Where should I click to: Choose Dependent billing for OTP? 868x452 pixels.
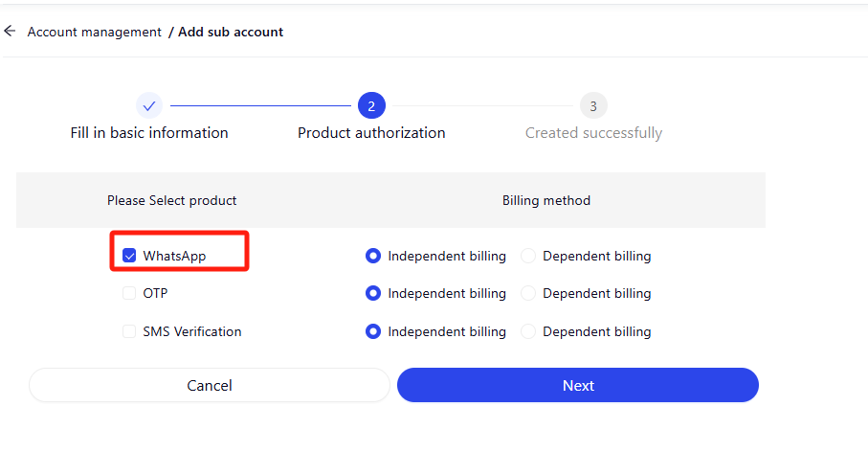coord(528,293)
